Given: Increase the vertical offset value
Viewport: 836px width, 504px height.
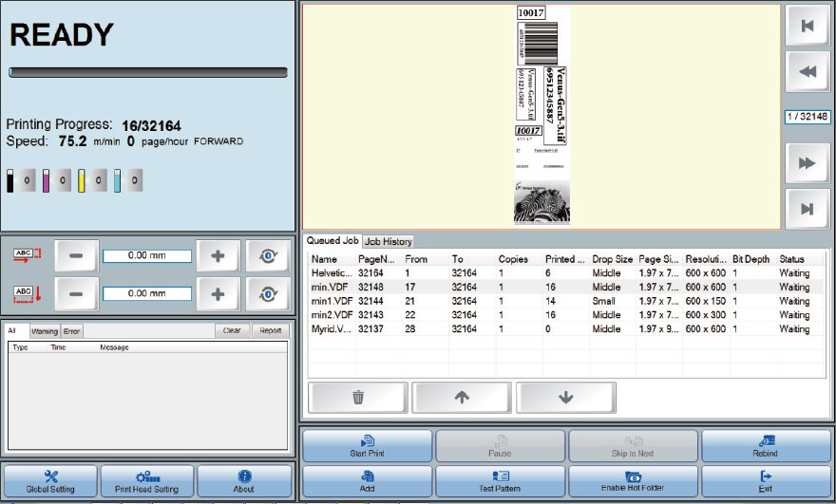Looking at the screenshot, I should 218,294.
